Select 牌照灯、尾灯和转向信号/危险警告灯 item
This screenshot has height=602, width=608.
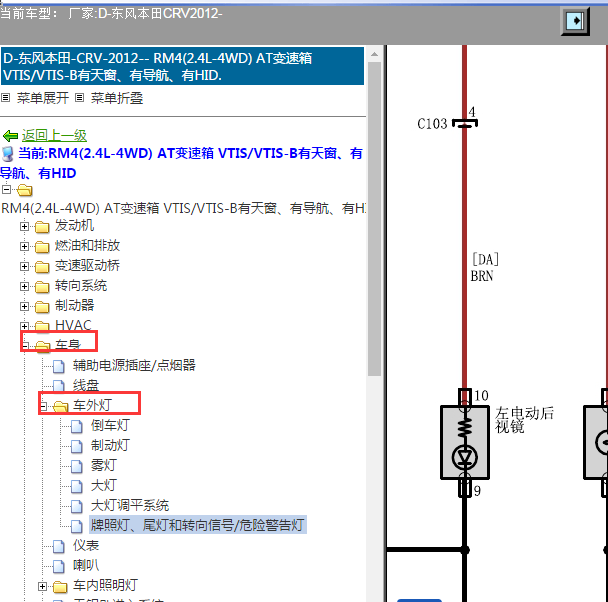click(198, 525)
